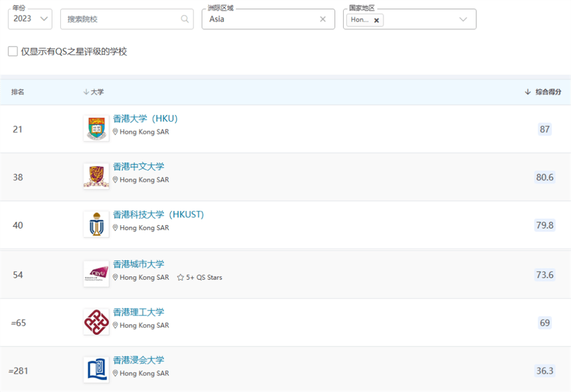Click the Asia region field

point(269,19)
